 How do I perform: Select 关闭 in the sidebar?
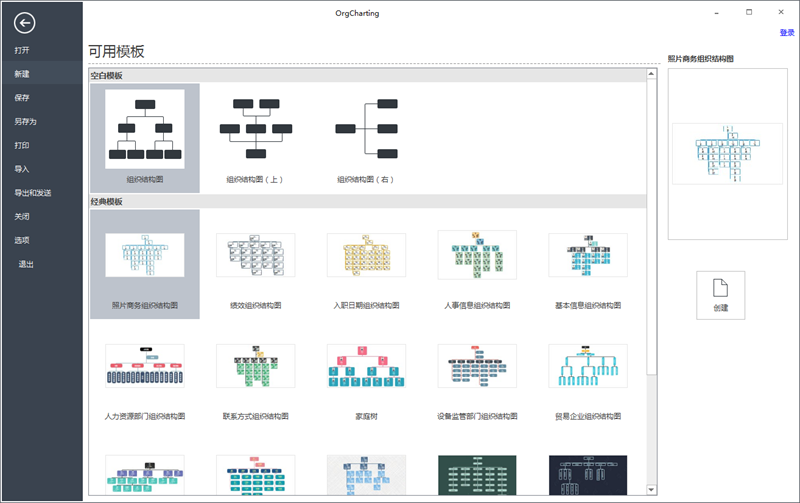pyautogui.click(x=22, y=216)
